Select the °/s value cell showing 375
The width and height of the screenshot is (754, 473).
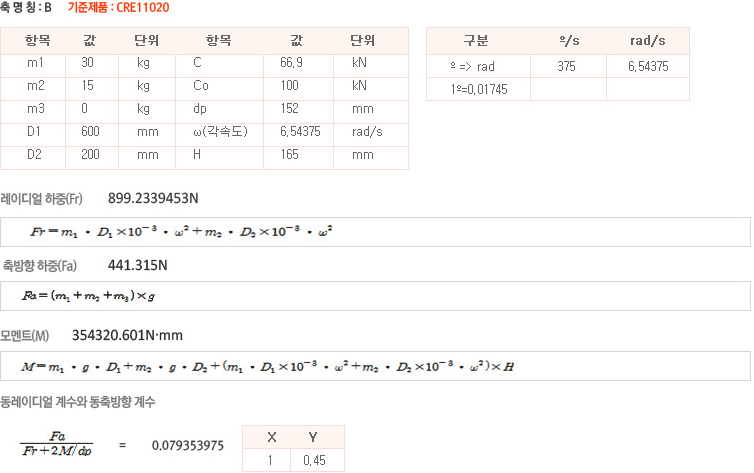tap(567, 66)
